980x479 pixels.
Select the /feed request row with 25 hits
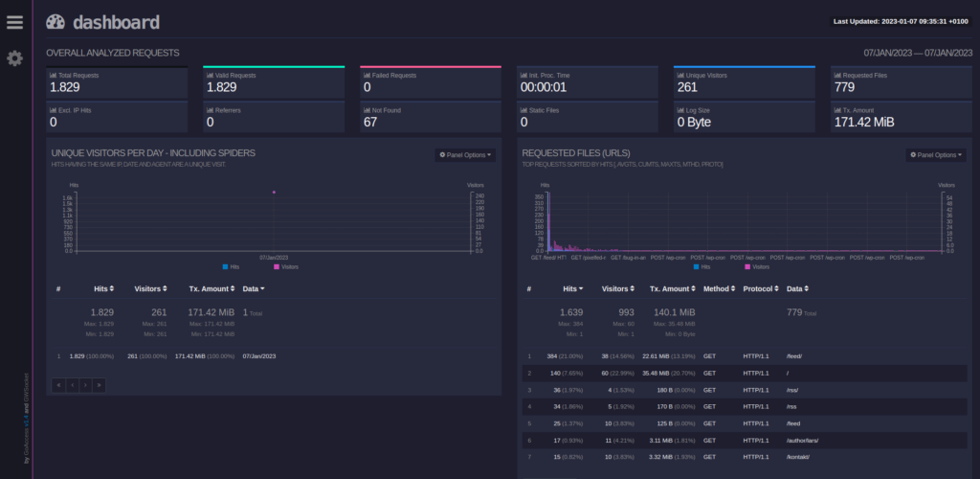click(745, 423)
